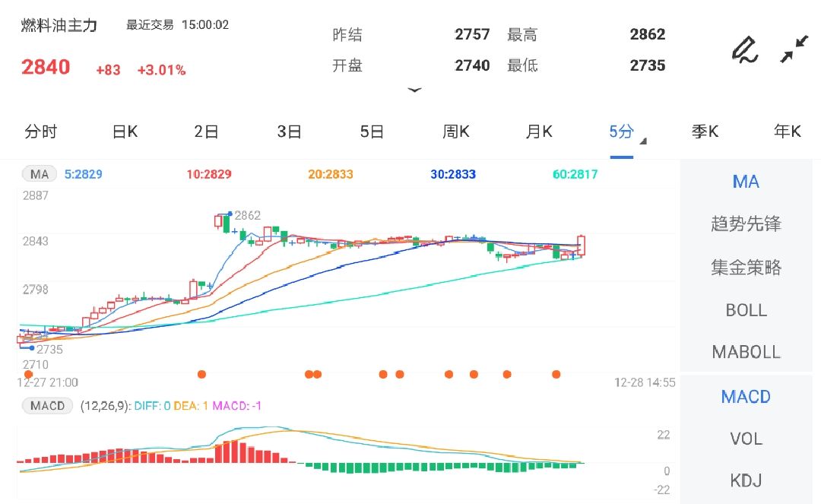Click the 20:2833 moving average value
This screenshot has height=504, width=821.
pyautogui.click(x=331, y=174)
